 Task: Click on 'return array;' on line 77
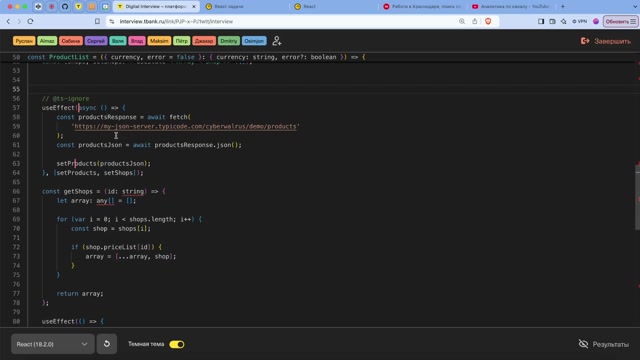pyautogui.click(x=80, y=293)
